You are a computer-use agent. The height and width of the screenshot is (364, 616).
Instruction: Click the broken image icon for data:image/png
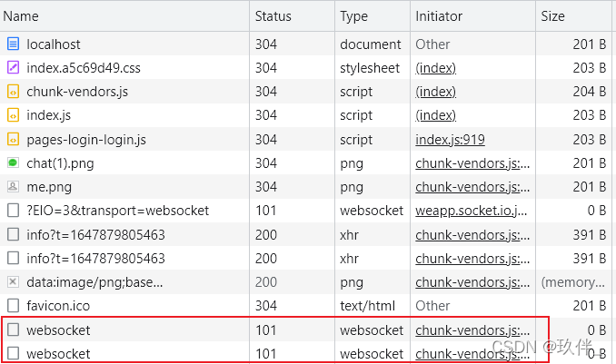[13, 281]
